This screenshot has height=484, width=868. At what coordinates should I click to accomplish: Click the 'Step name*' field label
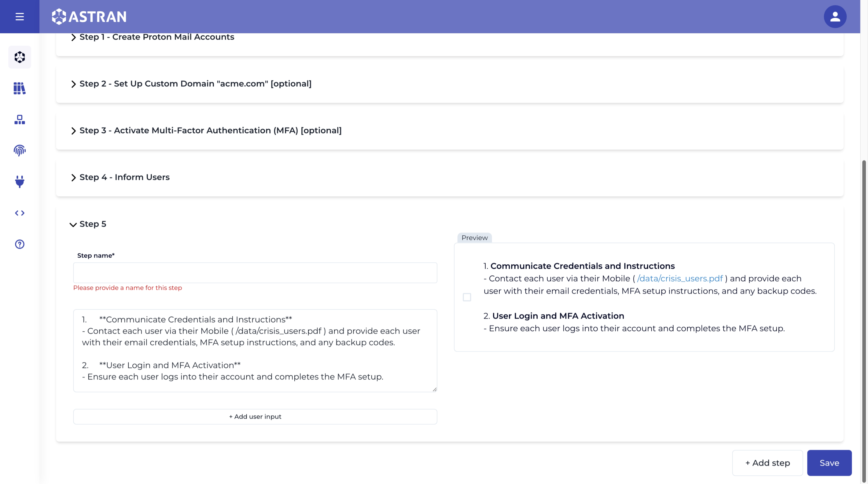point(96,255)
